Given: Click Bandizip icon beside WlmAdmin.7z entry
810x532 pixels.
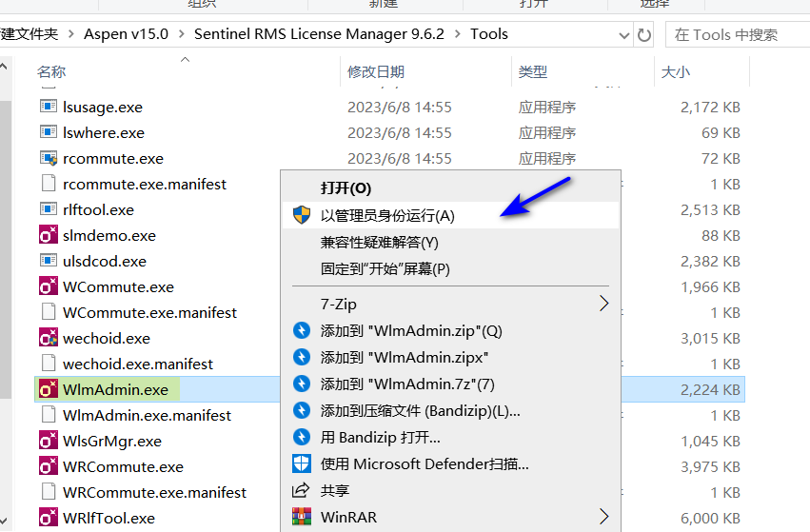Looking at the screenshot, I should (x=302, y=384).
